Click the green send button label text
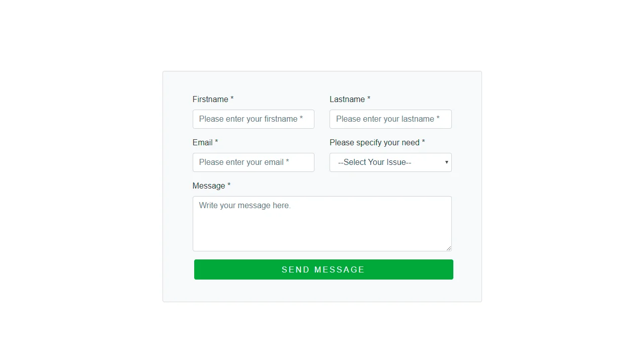The image size is (644, 362). (x=323, y=269)
